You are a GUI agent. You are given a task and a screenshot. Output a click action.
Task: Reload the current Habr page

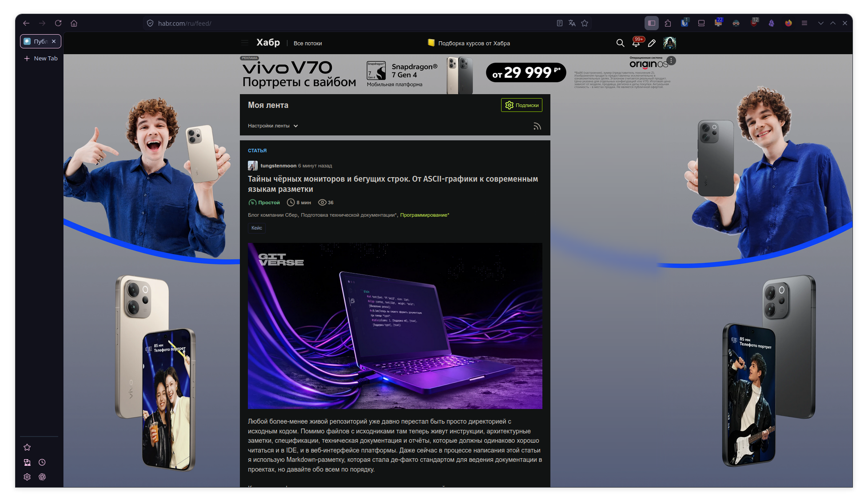58,23
